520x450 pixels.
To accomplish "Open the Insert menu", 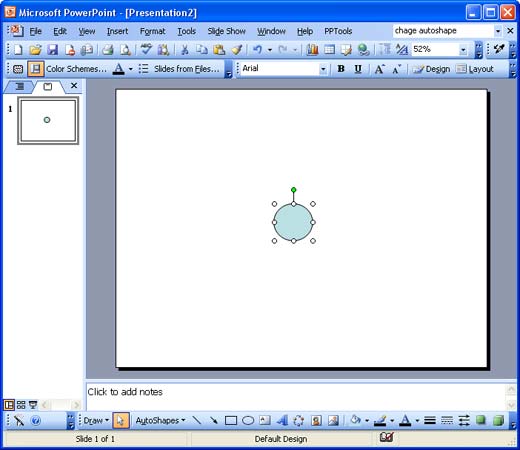I will [117, 31].
